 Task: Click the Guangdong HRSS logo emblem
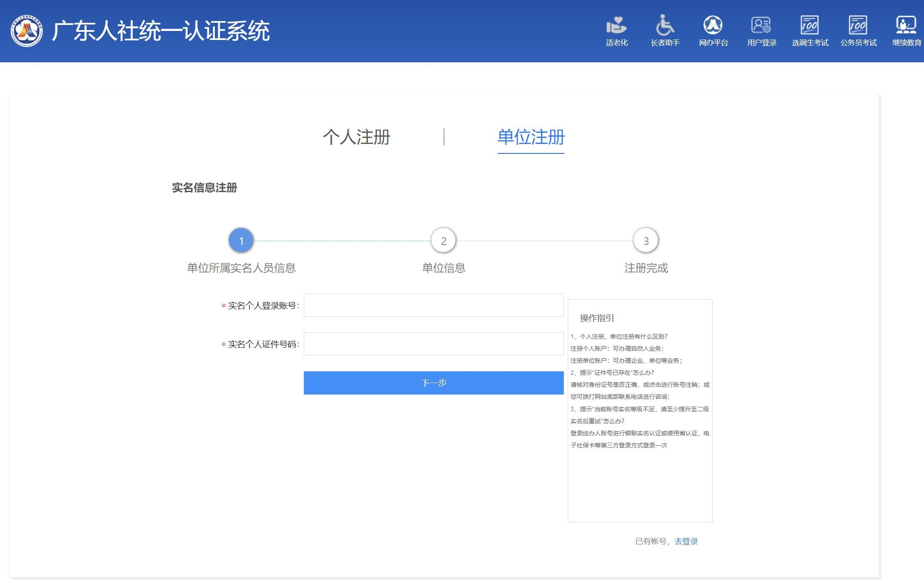[x=27, y=31]
